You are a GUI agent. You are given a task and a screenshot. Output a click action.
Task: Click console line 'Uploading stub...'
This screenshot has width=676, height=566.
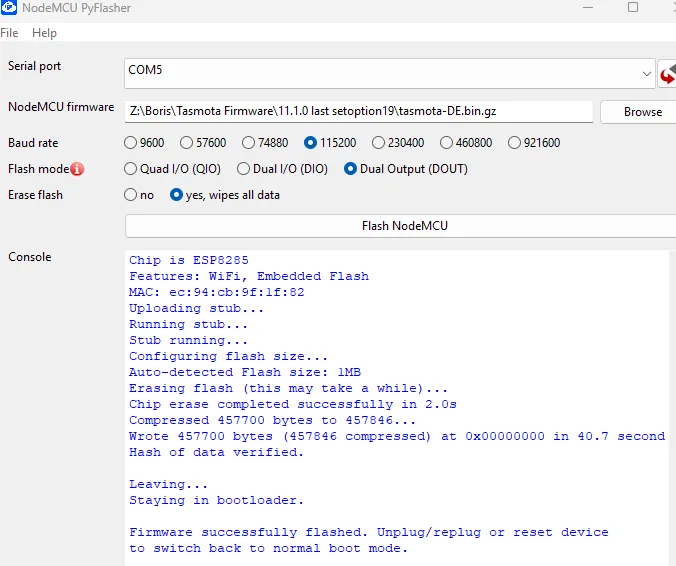click(196, 308)
